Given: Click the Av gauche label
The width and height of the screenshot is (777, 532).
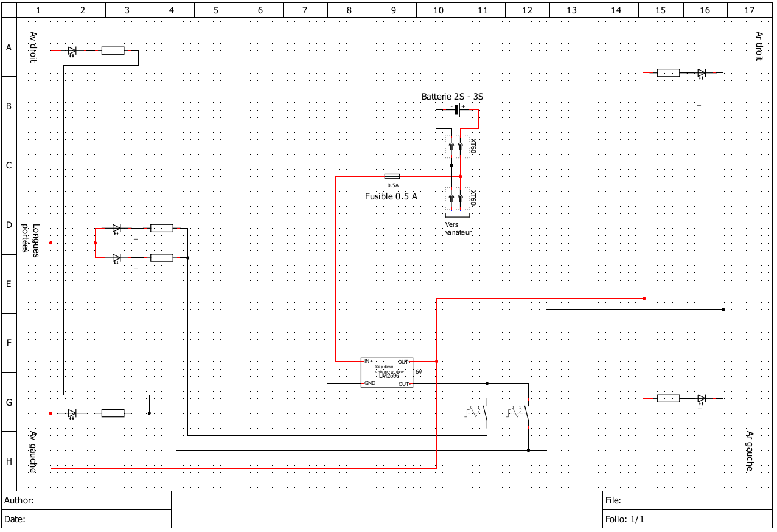Looking at the screenshot, I should click(x=33, y=452).
